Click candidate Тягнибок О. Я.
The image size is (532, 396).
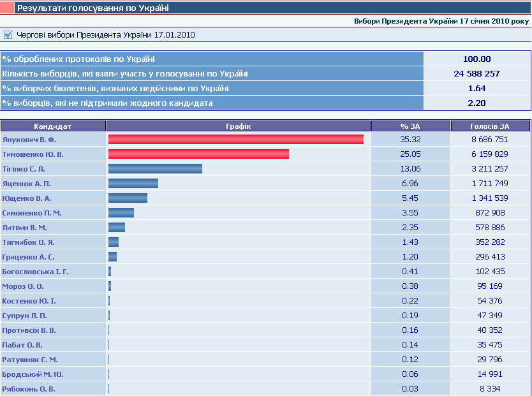[x=28, y=242]
